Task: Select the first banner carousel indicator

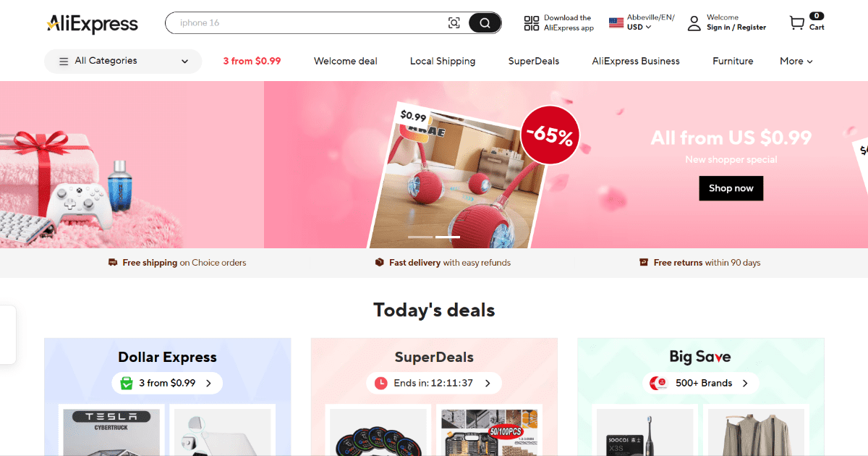Action: coord(420,237)
